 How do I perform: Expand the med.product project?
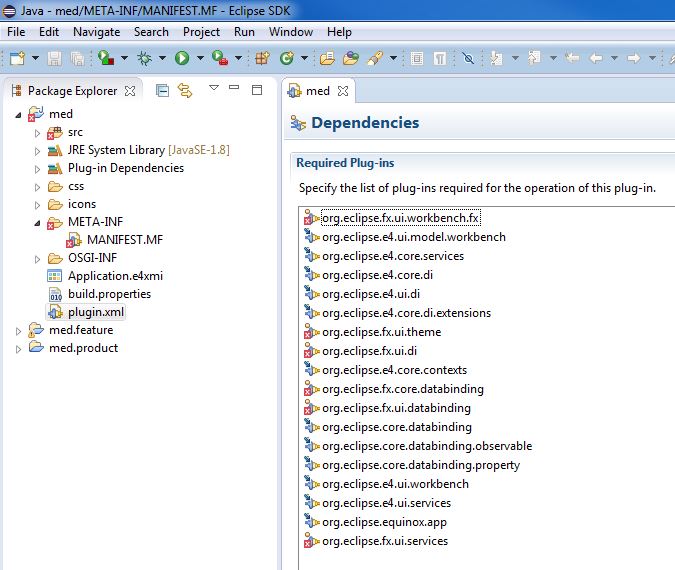coord(18,349)
